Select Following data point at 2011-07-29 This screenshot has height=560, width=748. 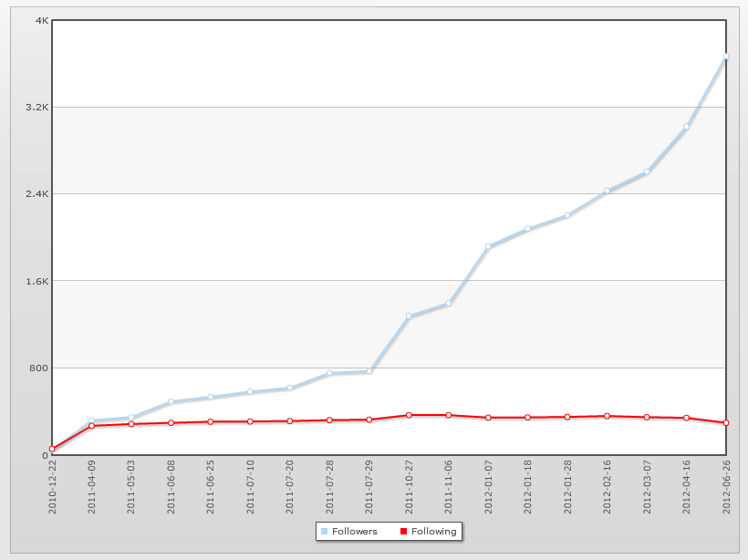click(x=369, y=420)
